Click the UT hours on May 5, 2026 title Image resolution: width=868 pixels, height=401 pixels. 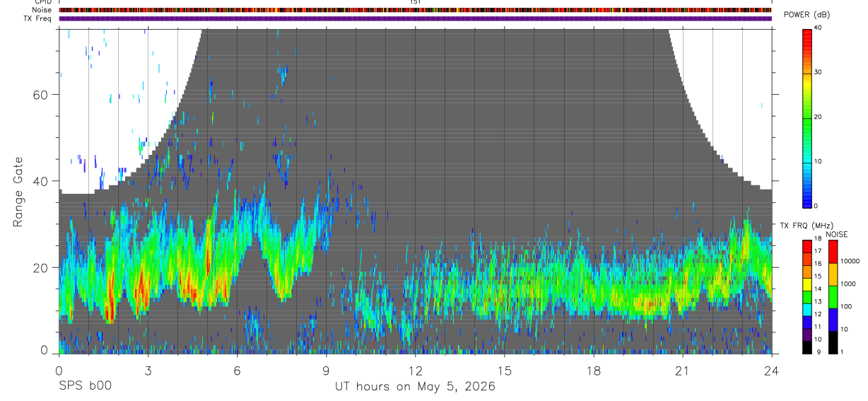[x=415, y=387]
